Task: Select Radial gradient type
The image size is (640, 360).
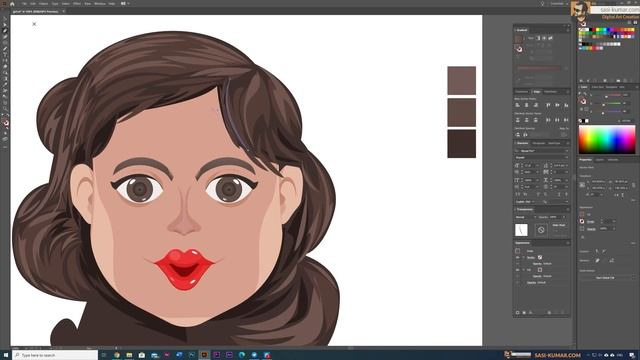Action: (x=544, y=38)
